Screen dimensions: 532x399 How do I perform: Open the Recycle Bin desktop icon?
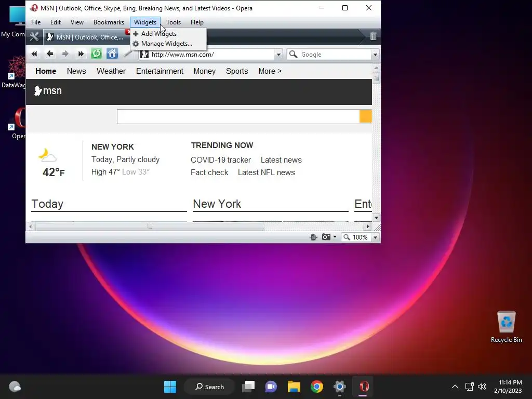tap(506, 327)
